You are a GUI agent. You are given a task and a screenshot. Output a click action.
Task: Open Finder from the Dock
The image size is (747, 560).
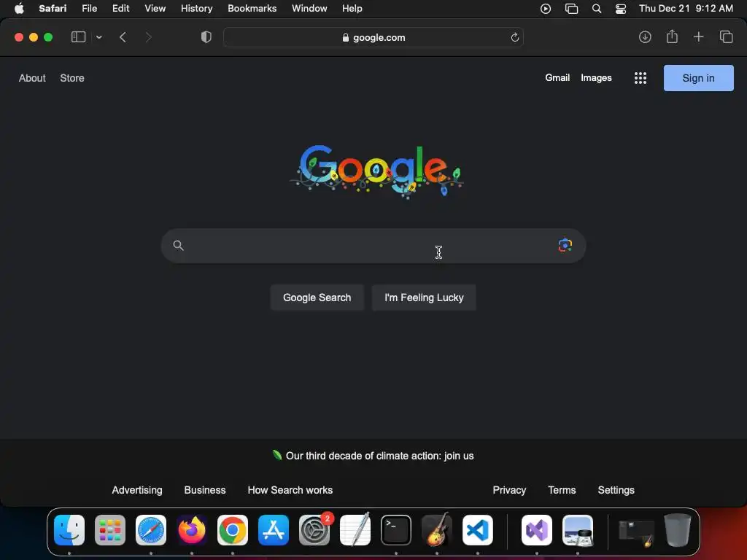tap(69, 530)
